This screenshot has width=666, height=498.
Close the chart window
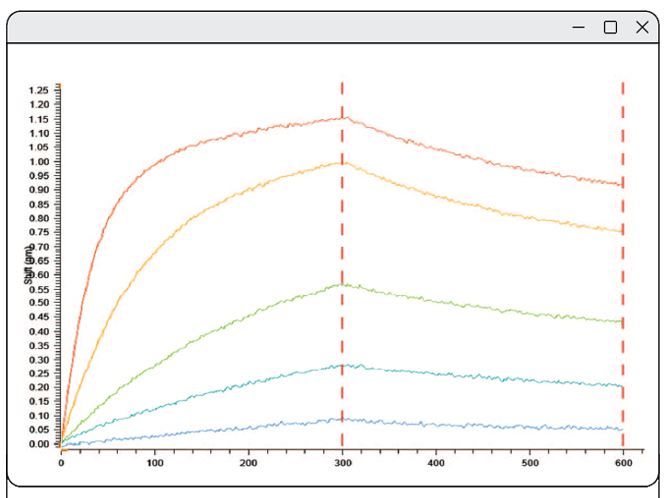click(642, 28)
